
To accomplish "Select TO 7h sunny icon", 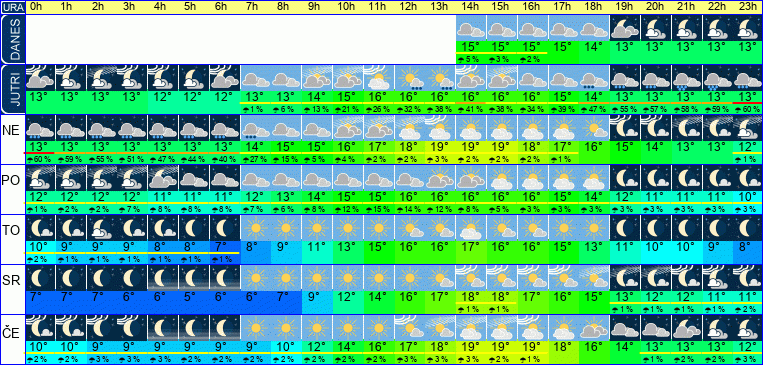I will click(255, 228).
